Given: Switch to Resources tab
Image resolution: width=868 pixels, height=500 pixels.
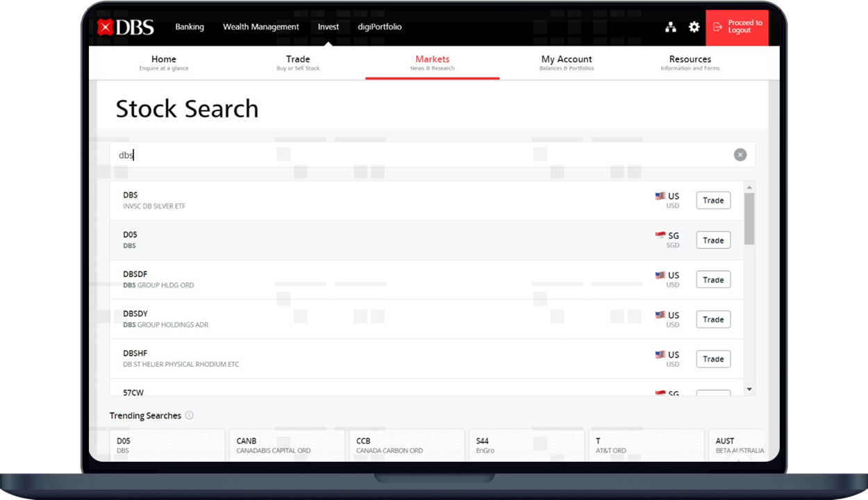Looking at the screenshot, I should pos(690,62).
